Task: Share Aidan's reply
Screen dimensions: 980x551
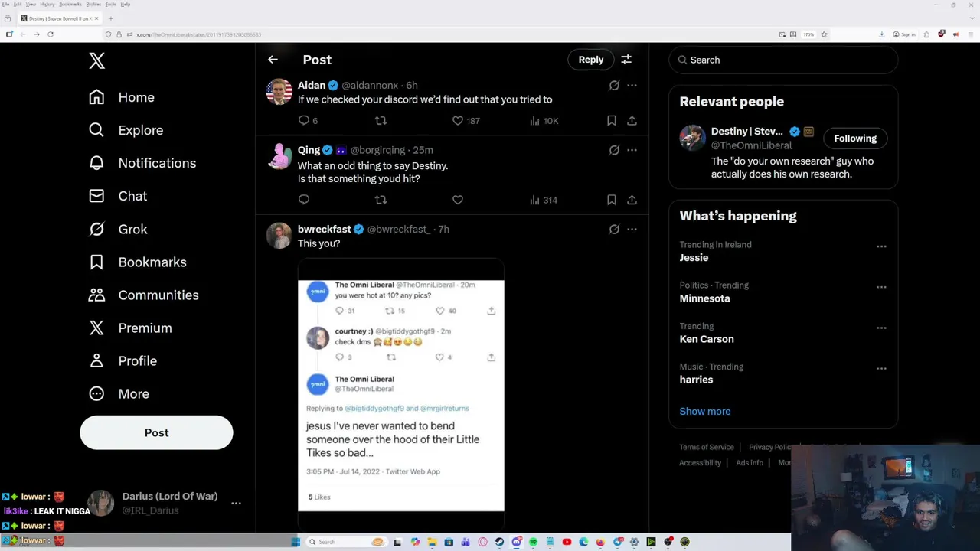Action: click(x=632, y=120)
